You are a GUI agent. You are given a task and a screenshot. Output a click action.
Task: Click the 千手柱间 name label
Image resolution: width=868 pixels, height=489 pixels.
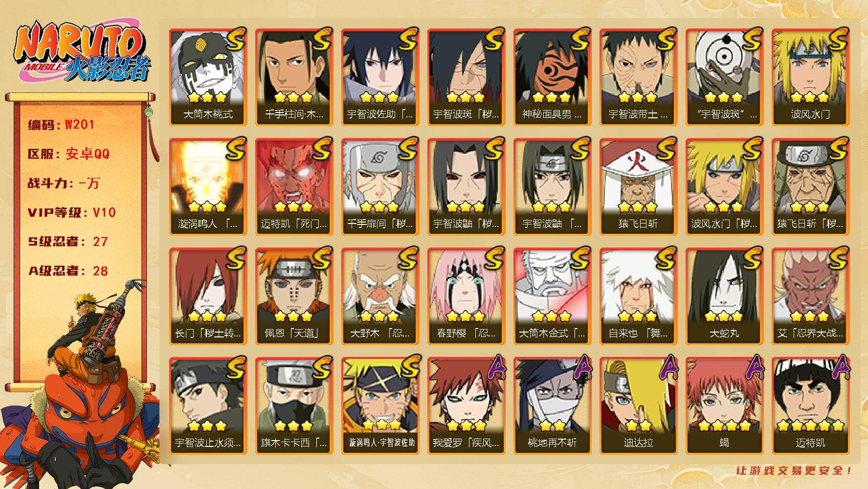[294, 114]
